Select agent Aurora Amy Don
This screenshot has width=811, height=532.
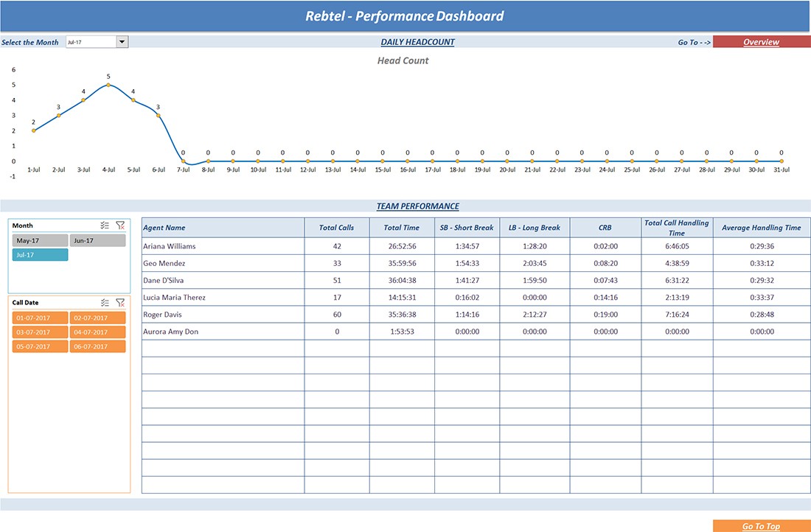(171, 332)
